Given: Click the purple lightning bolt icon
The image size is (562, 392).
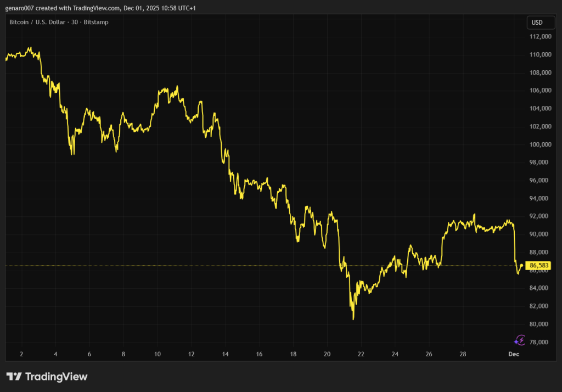Looking at the screenshot, I should click(520, 340).
